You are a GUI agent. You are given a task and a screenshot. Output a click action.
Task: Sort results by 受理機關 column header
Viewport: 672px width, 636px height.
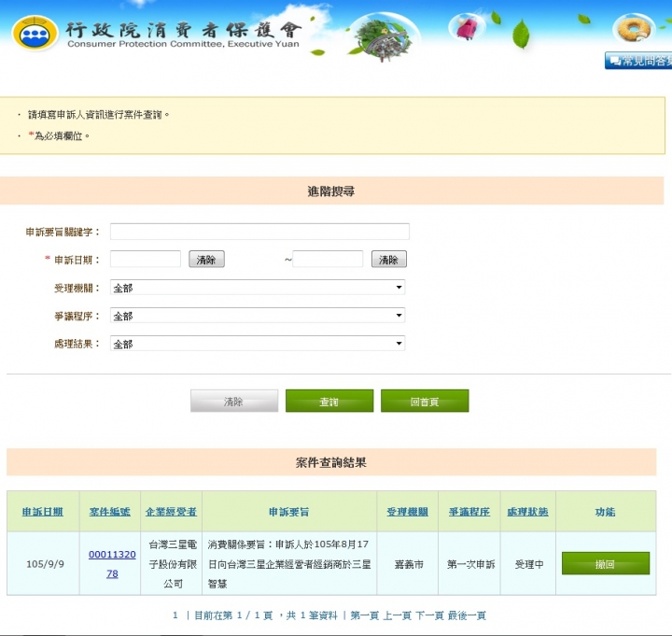pyautogui.click(x=407, y=512)
